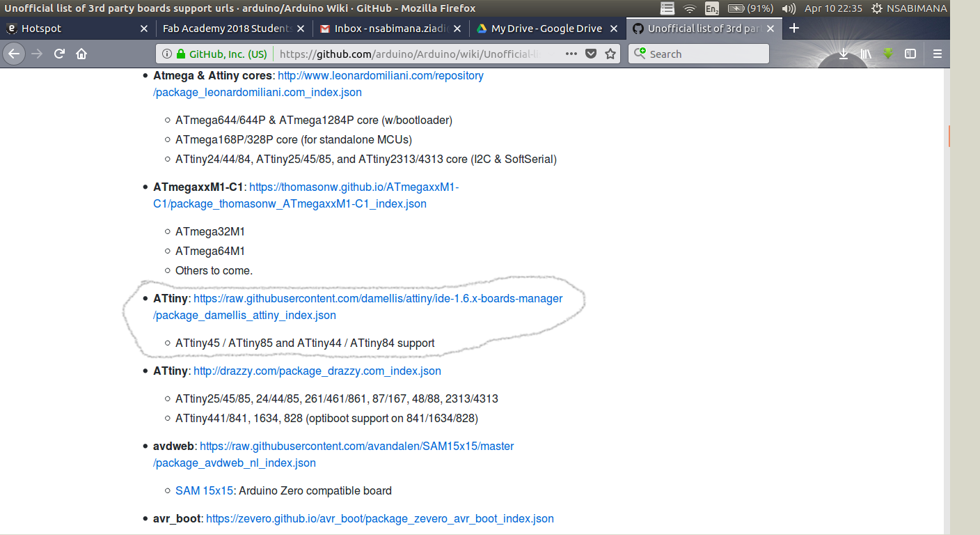Open the system volume indicator

789,8
